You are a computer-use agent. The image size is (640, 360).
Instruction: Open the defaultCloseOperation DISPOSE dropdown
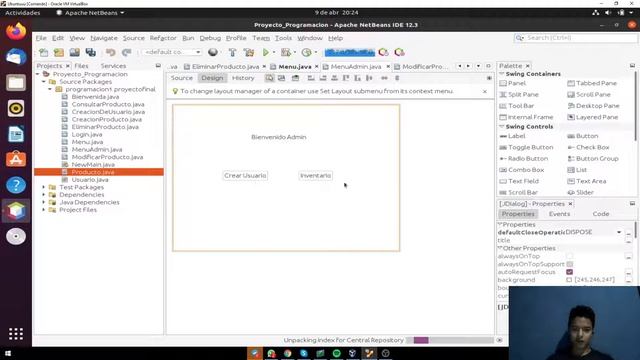point(619,232)
